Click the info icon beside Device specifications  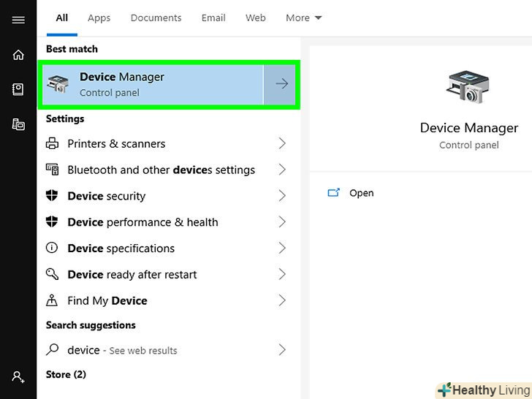[52, 248]
